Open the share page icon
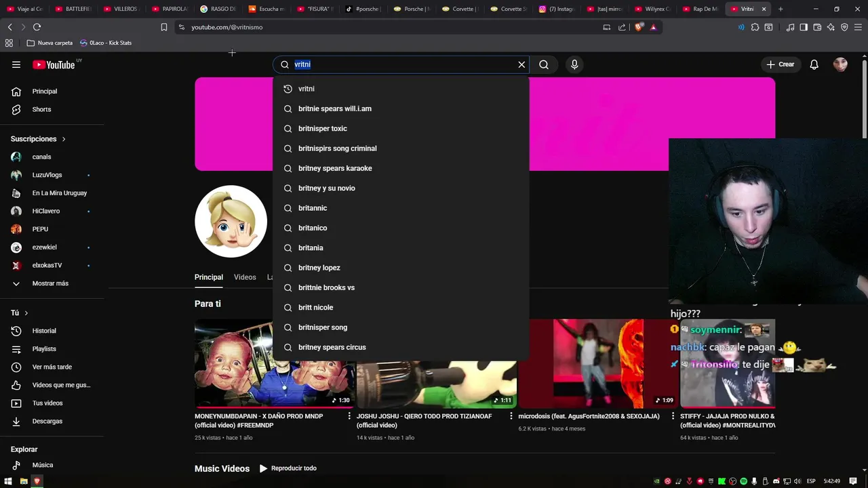868x488 pixels. 622,27
